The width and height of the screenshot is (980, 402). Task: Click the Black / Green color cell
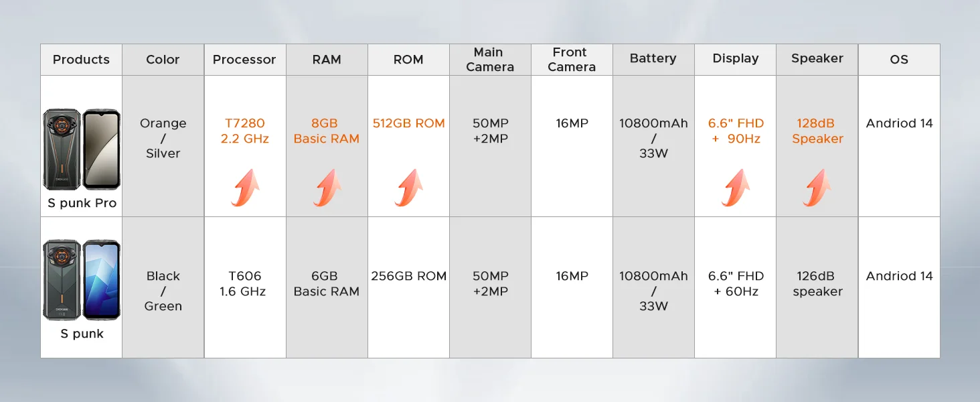pyautogui.click(x=163, y=291)
